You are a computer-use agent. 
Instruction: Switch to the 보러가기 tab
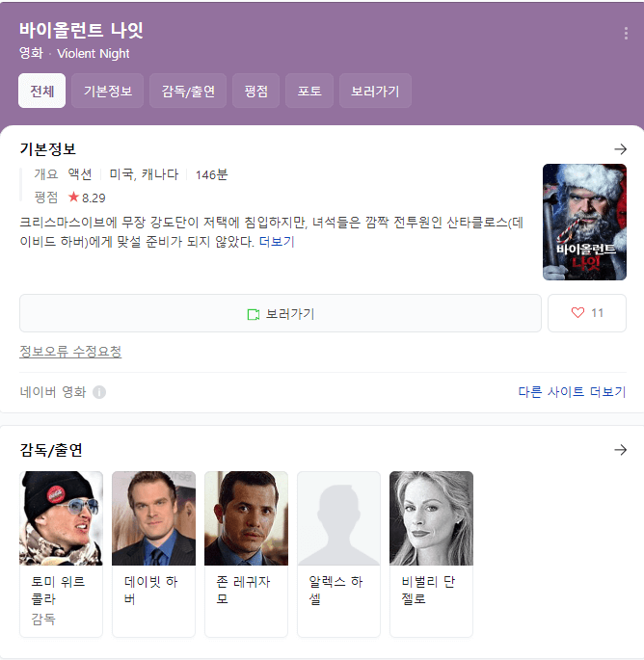375,91
